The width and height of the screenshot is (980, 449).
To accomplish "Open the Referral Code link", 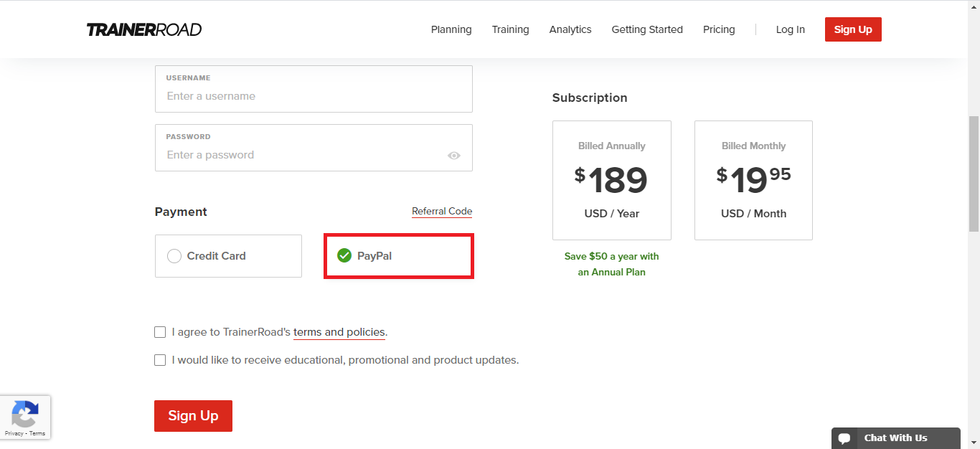I will (442, 212).
